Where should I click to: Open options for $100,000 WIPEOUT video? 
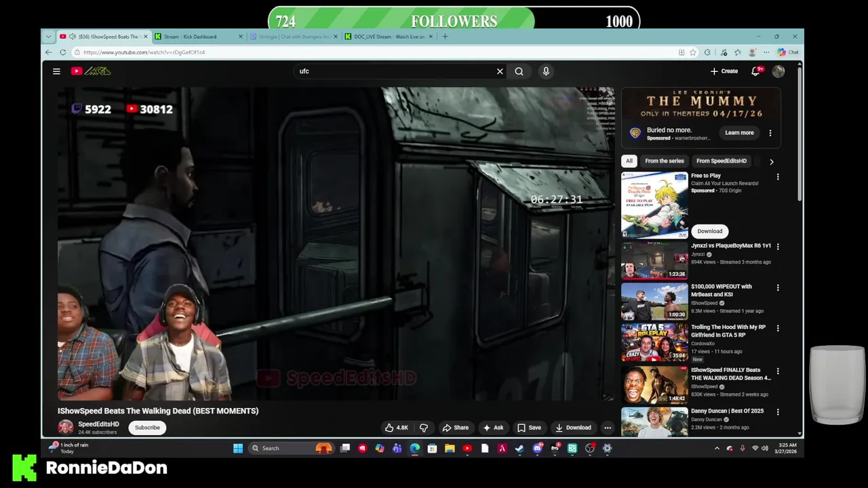pos(778,287)
